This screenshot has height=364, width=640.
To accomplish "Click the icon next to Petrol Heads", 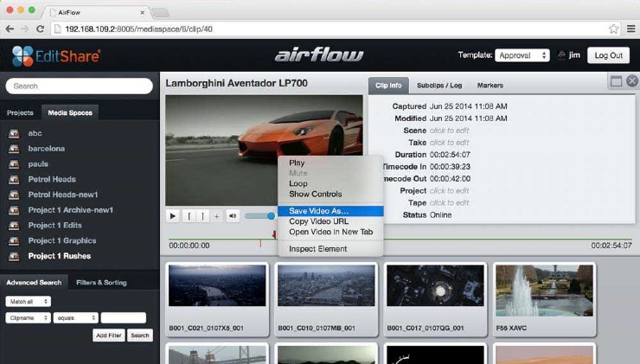I will coord(14,179).
